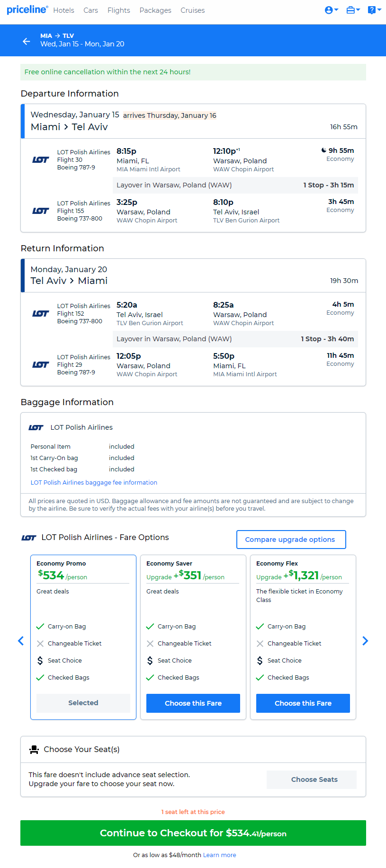
Task: Click the 1 Stop - 3h 40m layover text
Action: pos(327,339)
